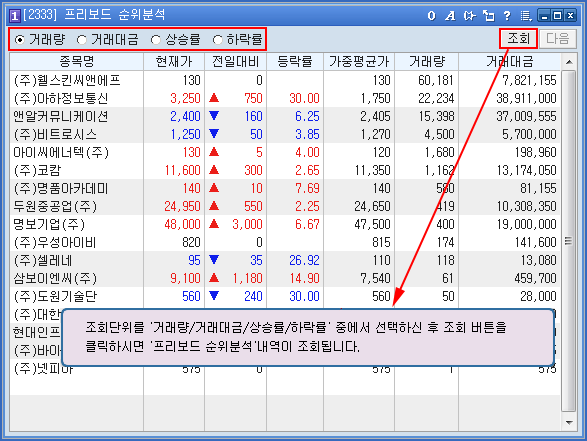Click the 현재가 column header

point(174,61)
